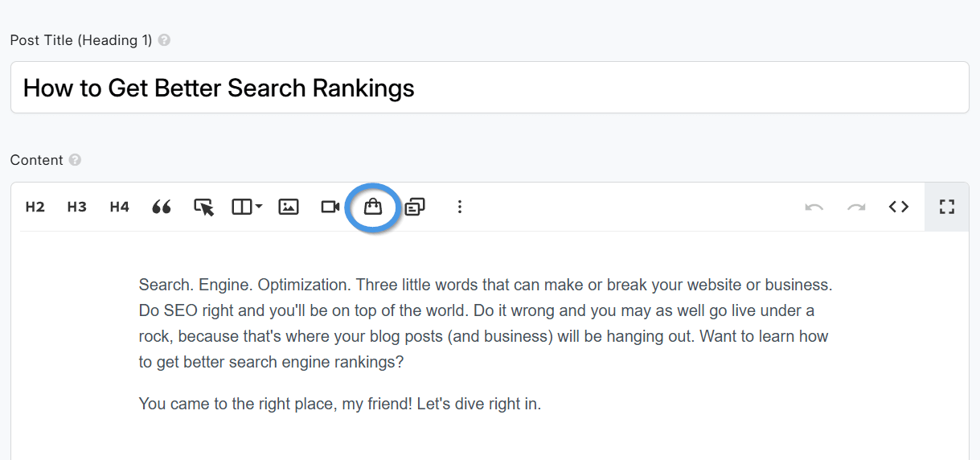The width and height of the screenshot is (980, 460).
Task: Click the "You came to the right place" paragraph
Action: (339, 404)
